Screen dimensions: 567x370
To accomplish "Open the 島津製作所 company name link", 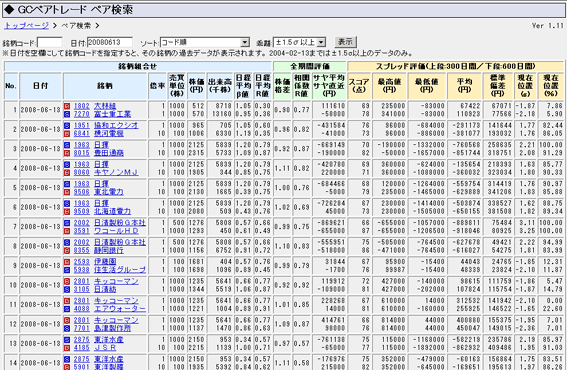I will point(112,328).
